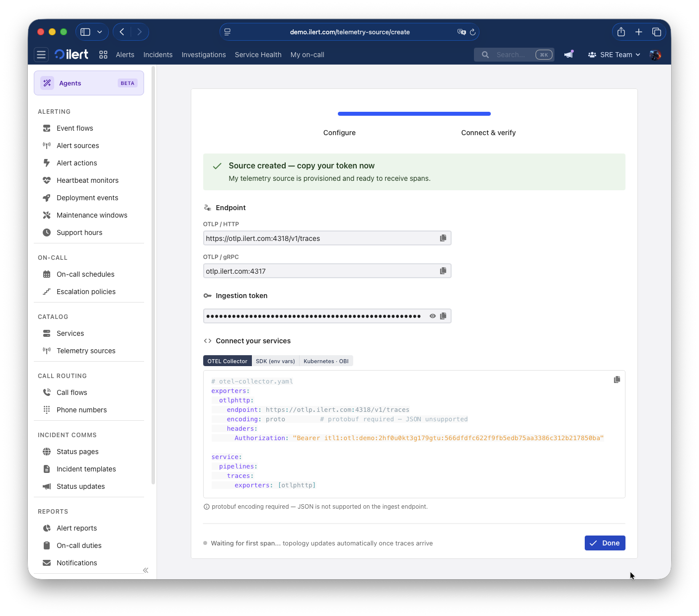Screen dimensions: 699x616
Task: Click the ilert logo
Action: point(72,55)
